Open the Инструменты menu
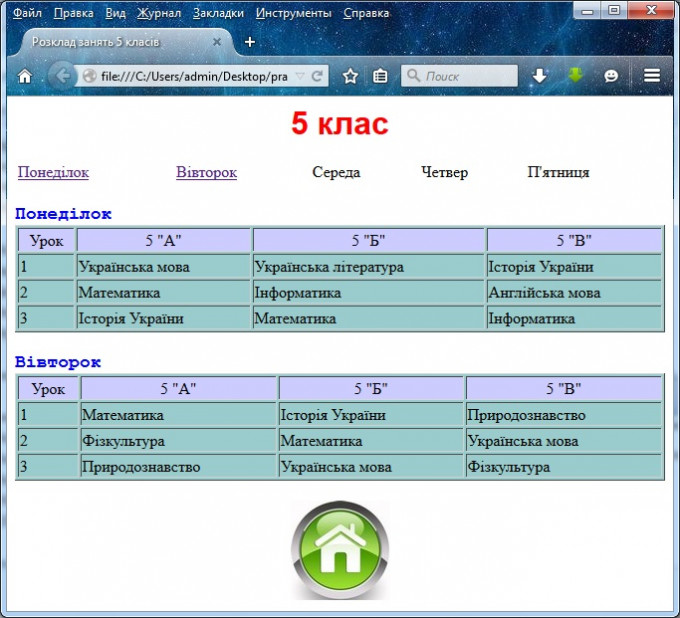Viewport: 680px width, 618px height. (x=294, y=13)
